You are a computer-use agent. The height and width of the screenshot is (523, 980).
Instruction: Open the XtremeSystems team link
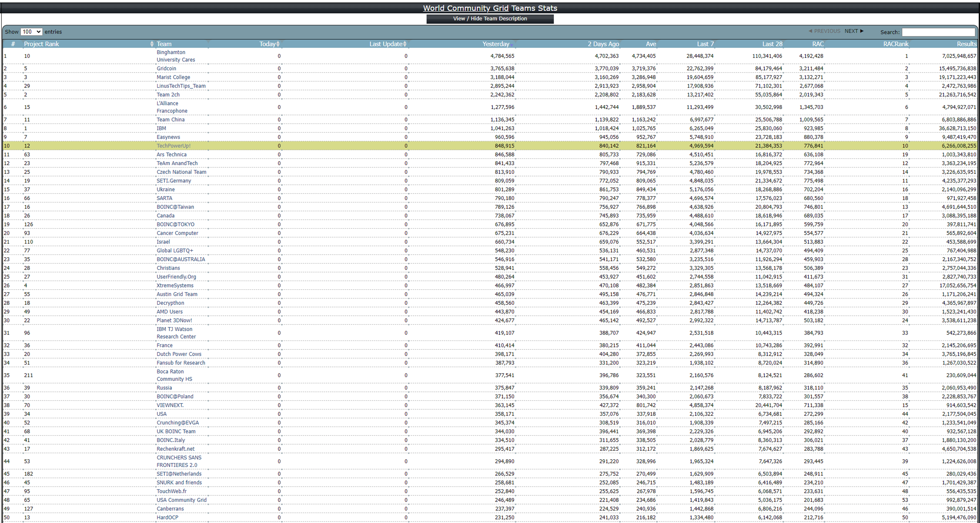[175, 286]
